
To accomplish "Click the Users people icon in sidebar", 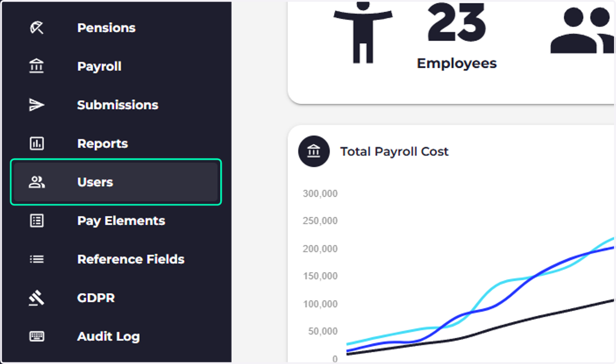I will click(x=37, y=182).
